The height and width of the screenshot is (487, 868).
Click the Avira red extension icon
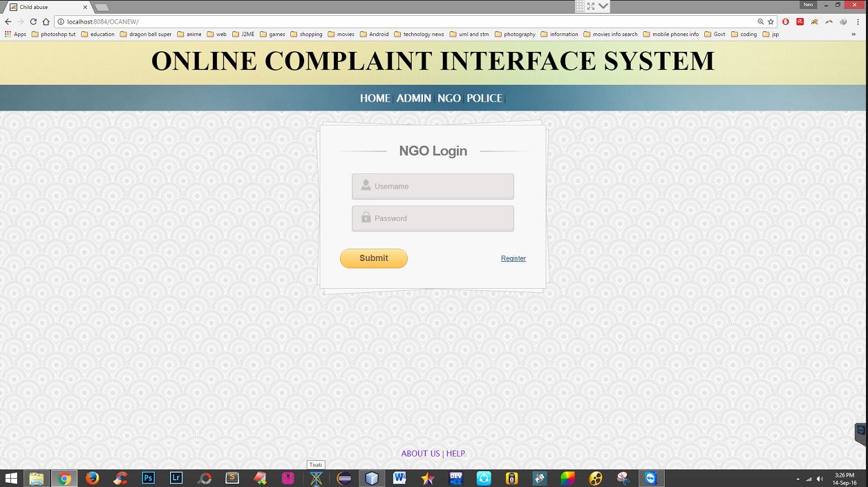800,22
